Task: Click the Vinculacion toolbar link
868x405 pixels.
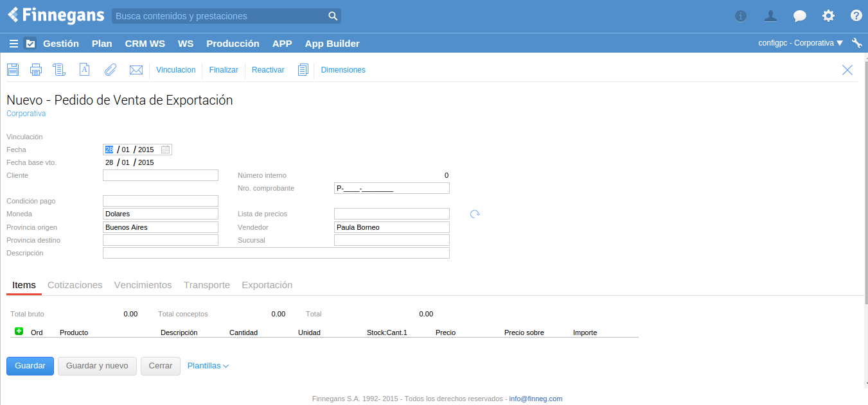Action: click(175, 70)
